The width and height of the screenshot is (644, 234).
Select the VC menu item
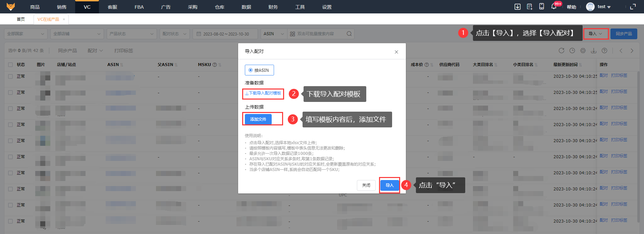point(87,7)
